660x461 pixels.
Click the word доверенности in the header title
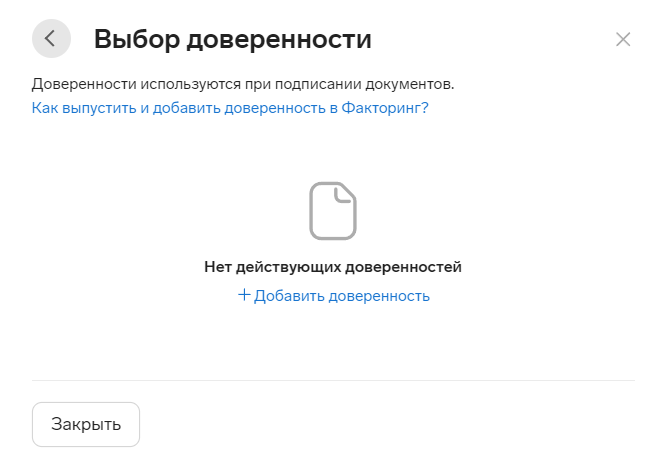click(279, 40)
